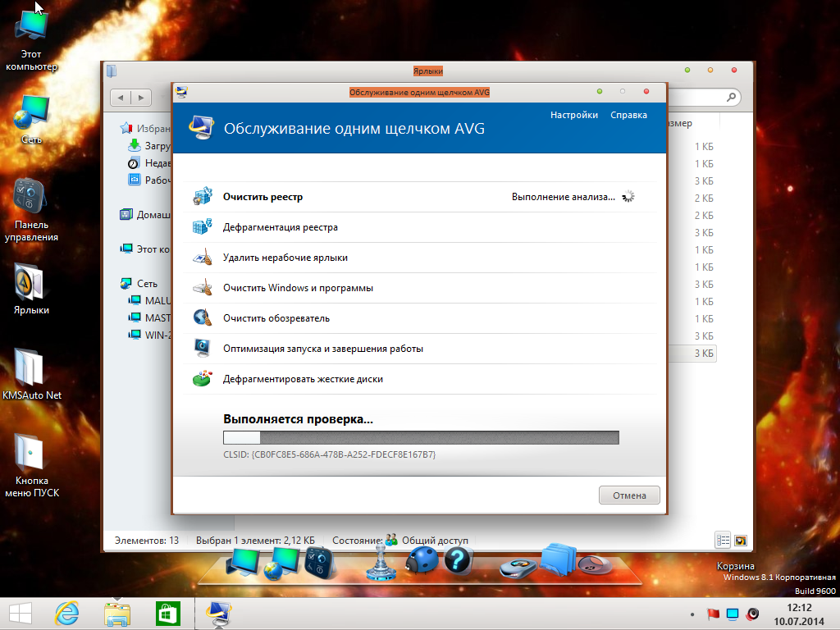Viewport: 840px width, 630px height.
Task: Open the Недавние places item in the Ярлыки sidebar
Action: click(x=149, y=163)
